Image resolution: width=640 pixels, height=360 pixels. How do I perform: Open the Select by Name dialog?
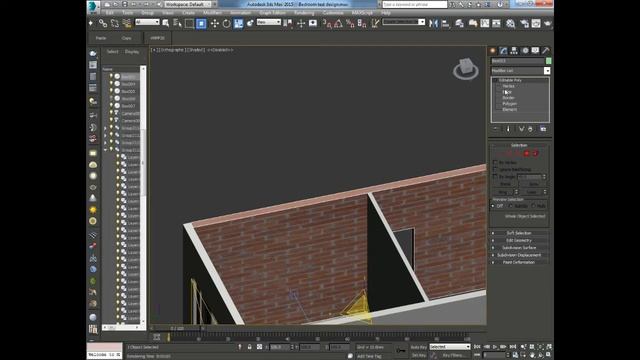[x=177, y=24]
